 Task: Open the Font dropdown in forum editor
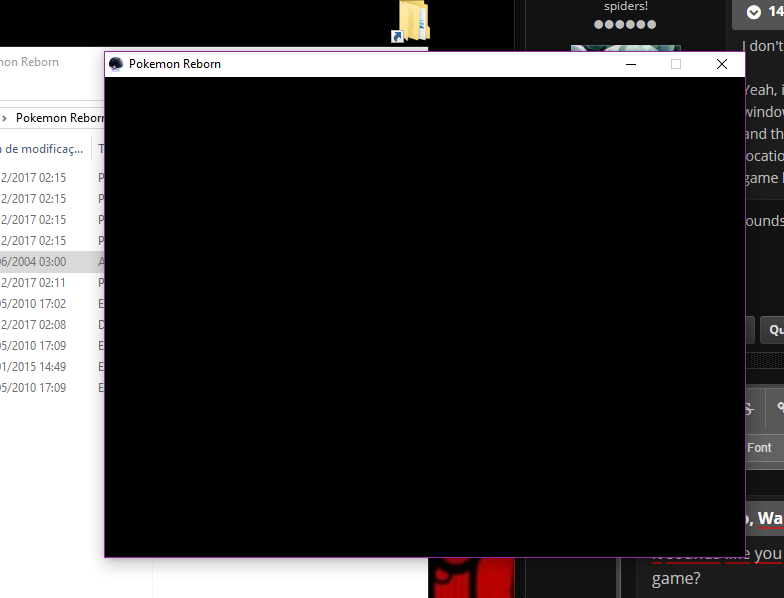click(764, 448)
